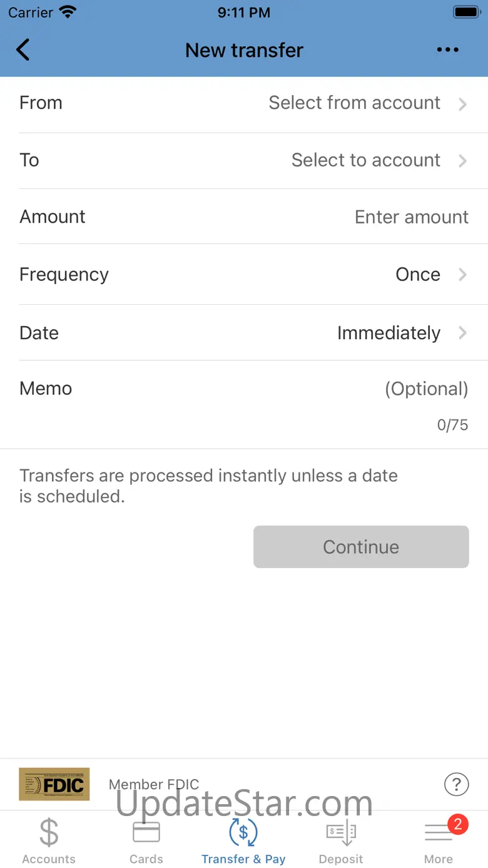Open the Accounts dollar icon tab
Image resolution: width=488 pixels, height=868 pixels.
tap(49, 833)
